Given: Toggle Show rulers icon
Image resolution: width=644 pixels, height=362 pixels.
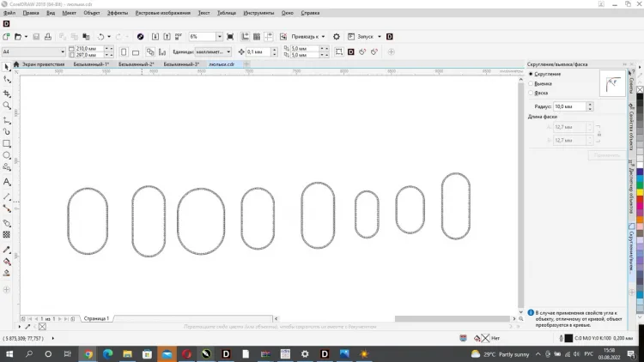Looking at the screenshot, I should (x=245, y=37).
